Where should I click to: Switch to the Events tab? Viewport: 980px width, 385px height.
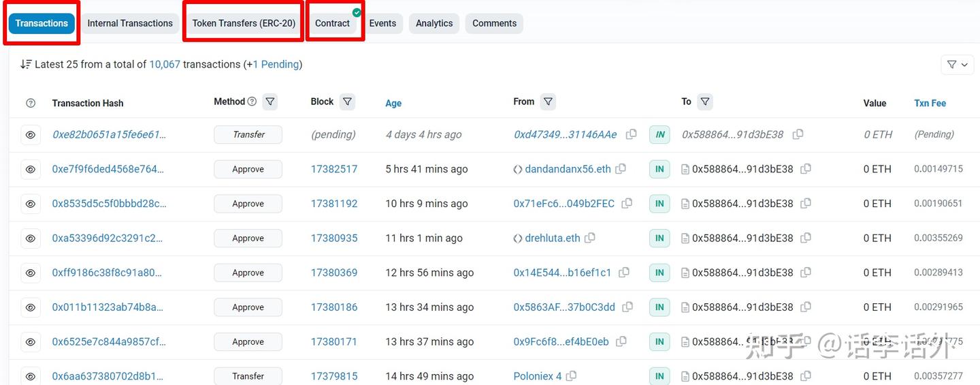coord(382,23)
